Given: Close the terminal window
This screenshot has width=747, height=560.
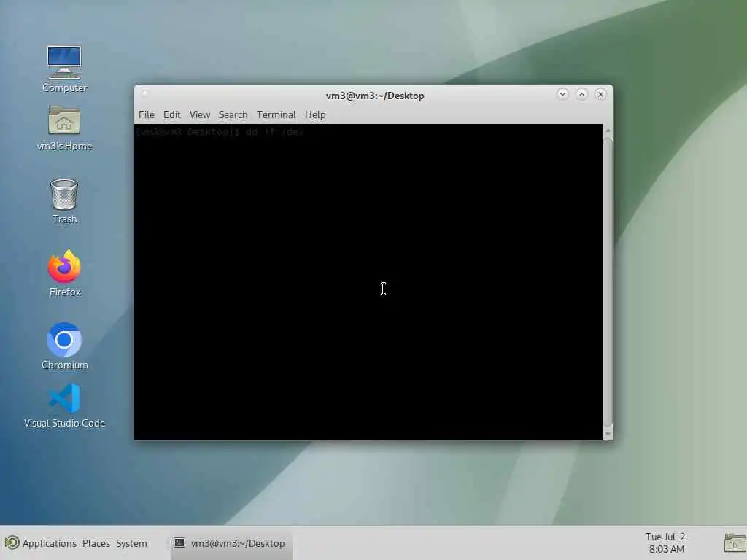Looking at the screenshot, I should tap(601, 94).
